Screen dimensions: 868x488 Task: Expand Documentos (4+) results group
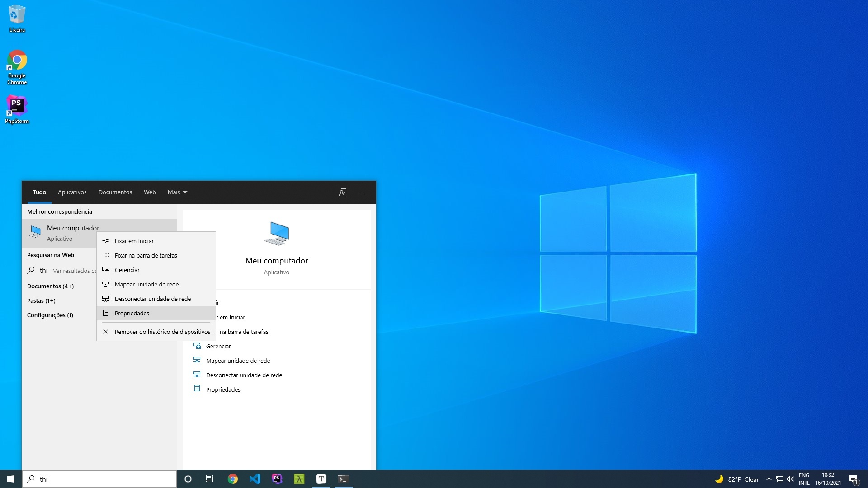pos(50,286)
